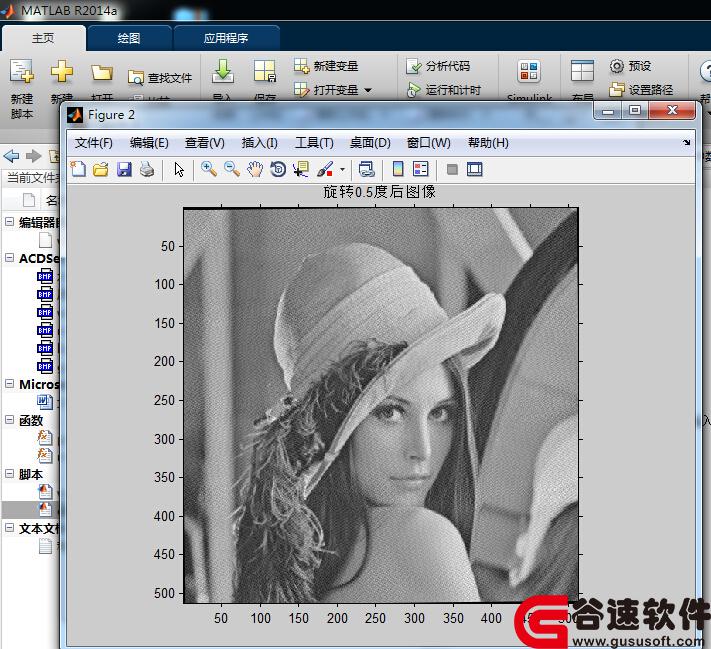Select the text file under 文本文件 group

[x=45, y=546]
